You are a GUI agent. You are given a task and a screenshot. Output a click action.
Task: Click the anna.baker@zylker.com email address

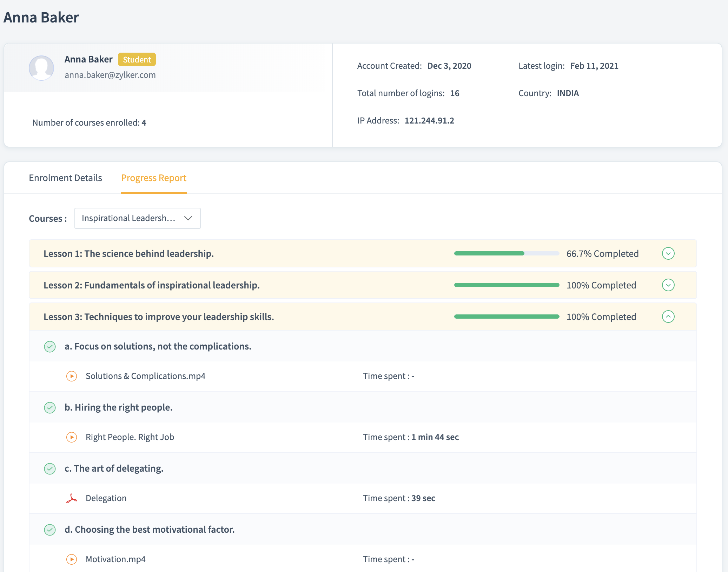(110, 75)
